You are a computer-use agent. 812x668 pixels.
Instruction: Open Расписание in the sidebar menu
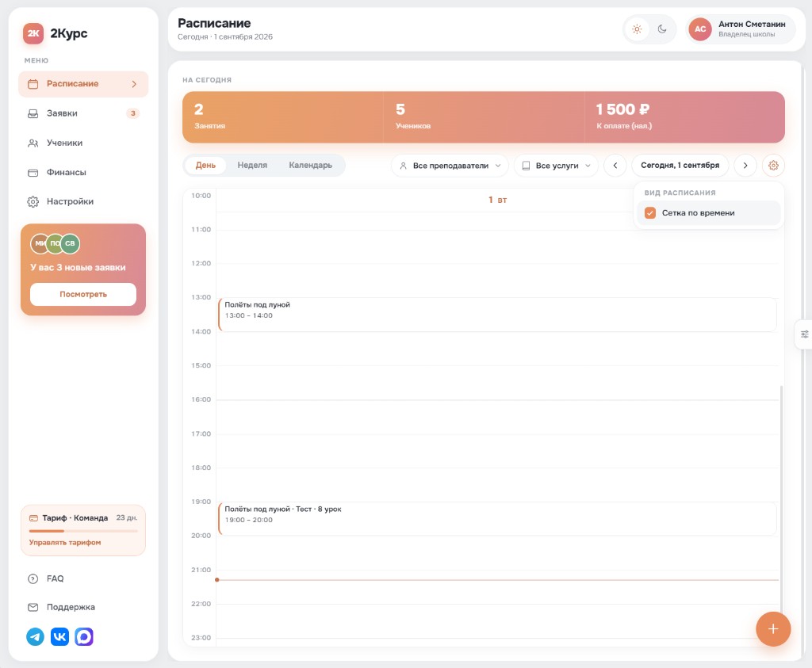pos(83,84)
